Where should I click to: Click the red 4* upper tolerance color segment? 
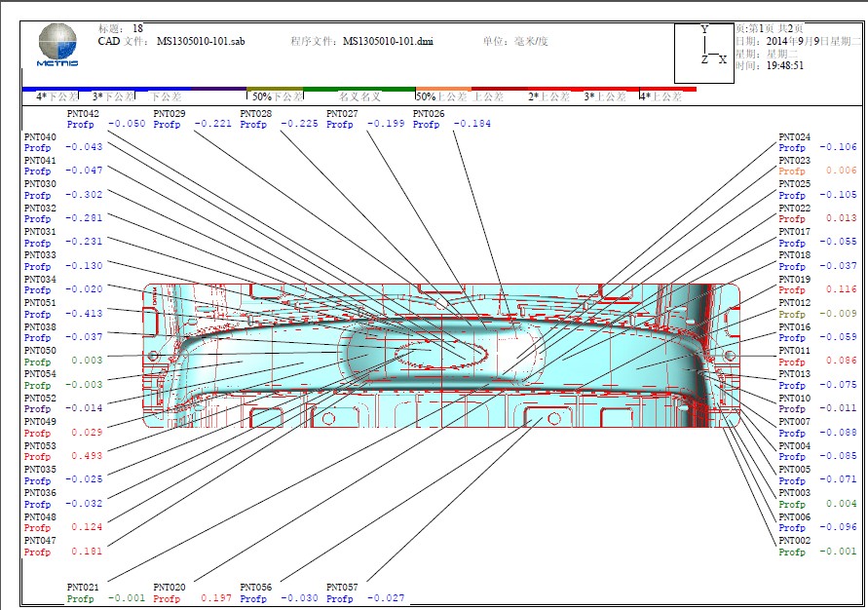[666, 90]
